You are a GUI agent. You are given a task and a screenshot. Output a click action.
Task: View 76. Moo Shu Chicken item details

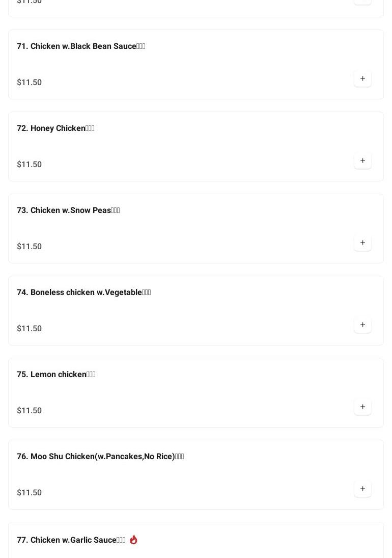click(x=100, y=457)
